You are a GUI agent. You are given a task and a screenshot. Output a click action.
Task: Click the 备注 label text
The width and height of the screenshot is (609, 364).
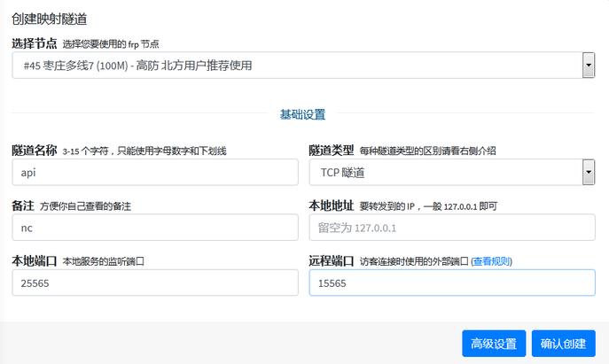click(x=23, y=205)
